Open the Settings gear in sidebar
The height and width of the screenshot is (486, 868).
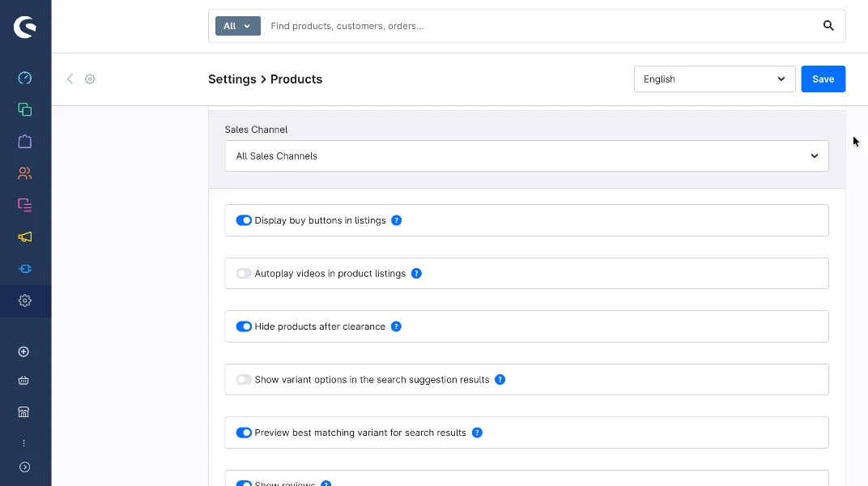[x=25, y=301]
